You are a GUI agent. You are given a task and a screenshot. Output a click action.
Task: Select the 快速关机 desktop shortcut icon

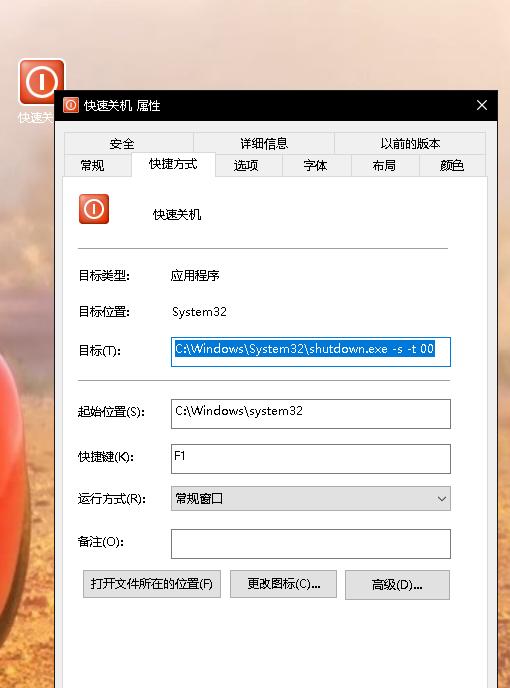tap(41, 82)
